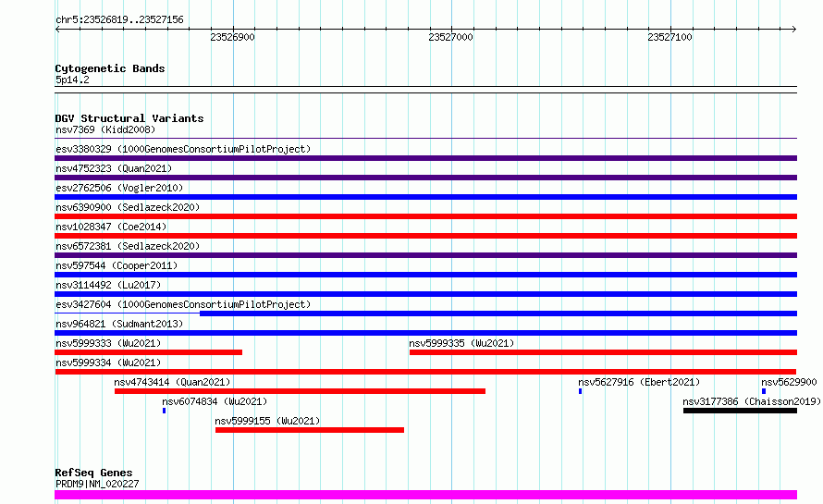Select the red bar under nsv1028347
The height and width of the screenshot is (504, 823).
click(x=425, y=236)
